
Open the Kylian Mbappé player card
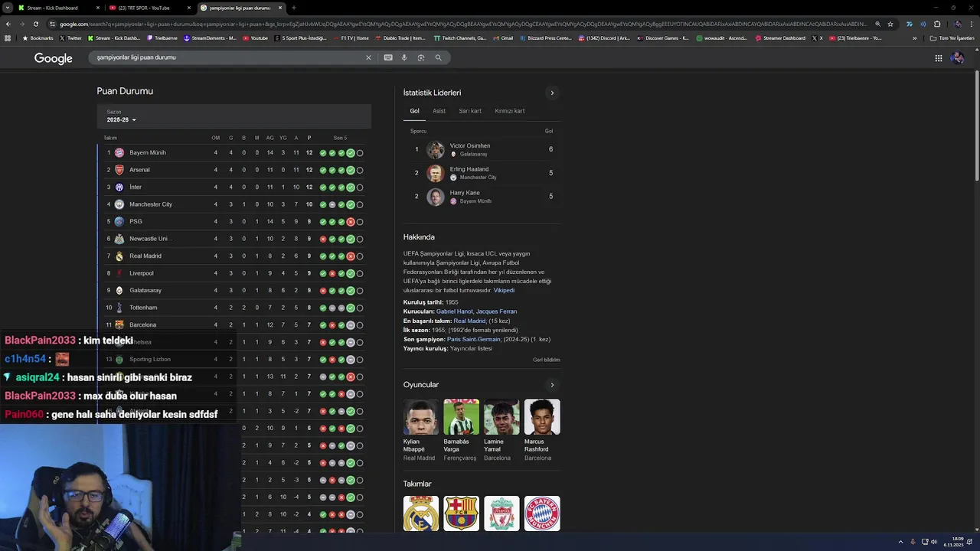point(421,430)
